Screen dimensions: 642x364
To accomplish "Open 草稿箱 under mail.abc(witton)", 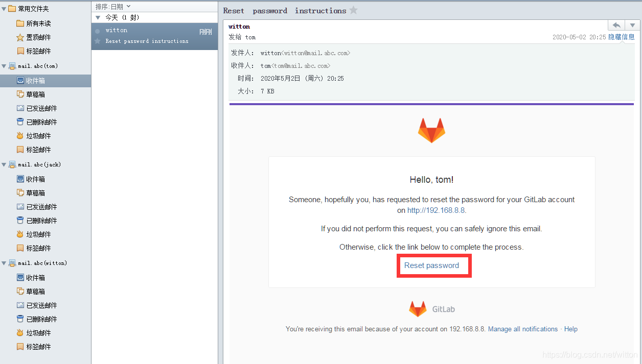I will pyautogui.click(x=31, y=292).
